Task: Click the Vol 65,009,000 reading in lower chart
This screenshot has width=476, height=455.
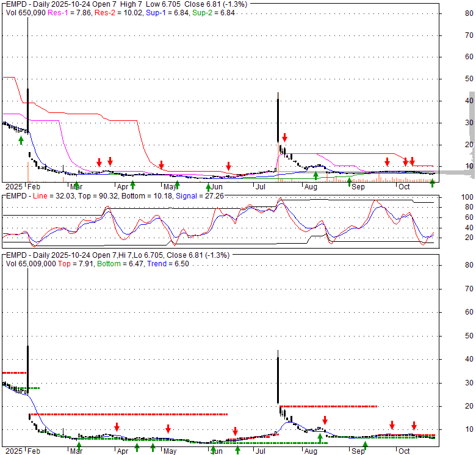Action: pyautogui.click(x=31, y=264)
